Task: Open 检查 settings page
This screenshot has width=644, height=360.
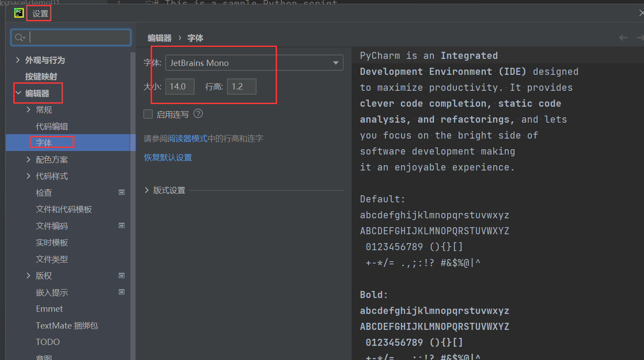Action: pyautogui.click(x=44, y=193)
